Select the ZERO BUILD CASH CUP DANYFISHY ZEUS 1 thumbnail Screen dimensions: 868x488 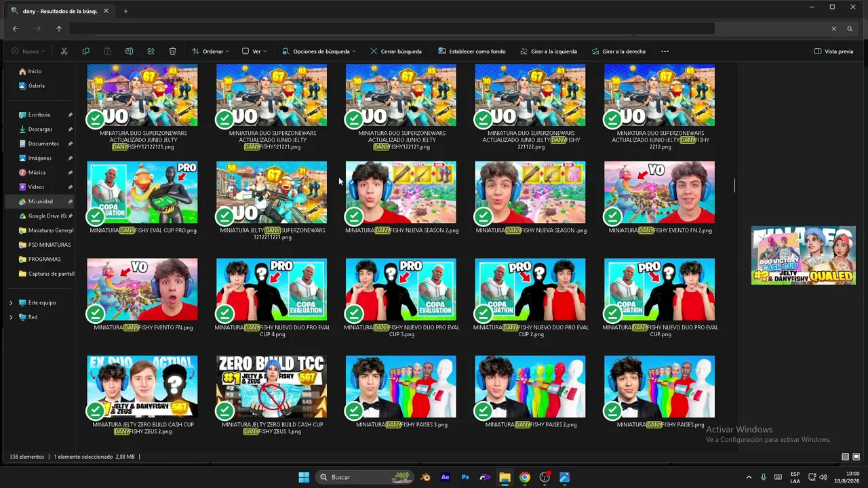coord(271,386)
